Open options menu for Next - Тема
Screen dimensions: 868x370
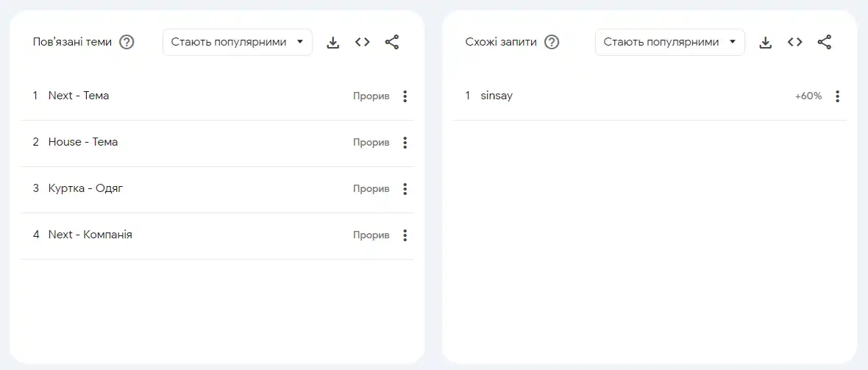(405, 96)
